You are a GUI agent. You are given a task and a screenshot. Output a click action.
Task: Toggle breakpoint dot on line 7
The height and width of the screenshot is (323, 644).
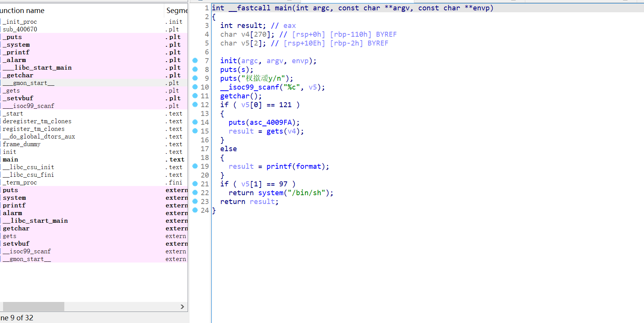pos(195,60)
